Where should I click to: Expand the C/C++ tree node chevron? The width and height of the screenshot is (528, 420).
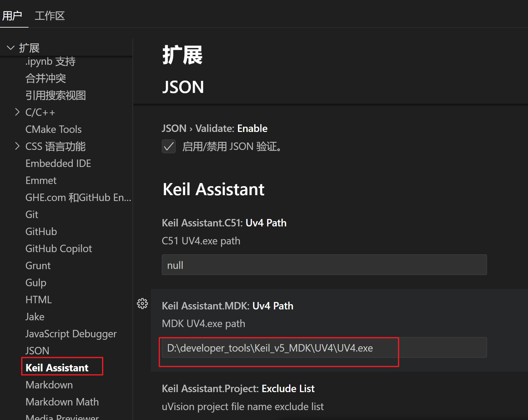(17, 112)
